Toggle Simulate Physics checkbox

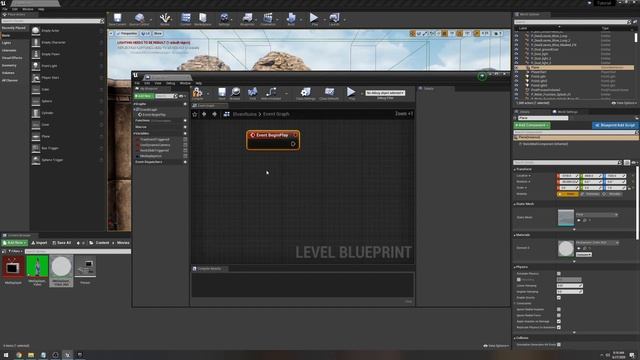(559, 273)
